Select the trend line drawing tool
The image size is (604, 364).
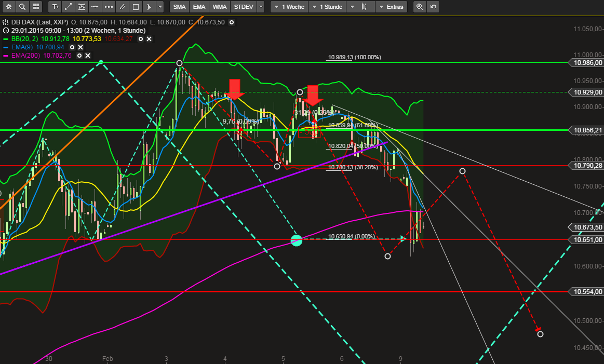[x=68, y=7]
